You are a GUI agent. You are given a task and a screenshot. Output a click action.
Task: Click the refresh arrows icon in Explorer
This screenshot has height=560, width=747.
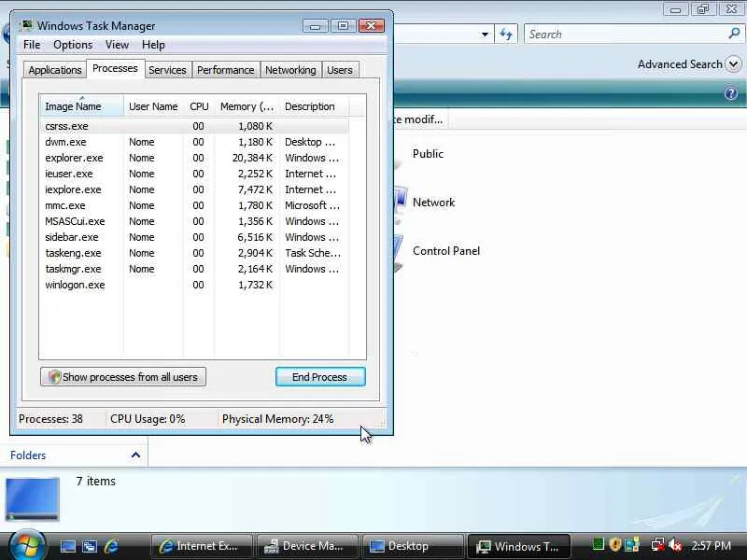(x=506, y=35)
